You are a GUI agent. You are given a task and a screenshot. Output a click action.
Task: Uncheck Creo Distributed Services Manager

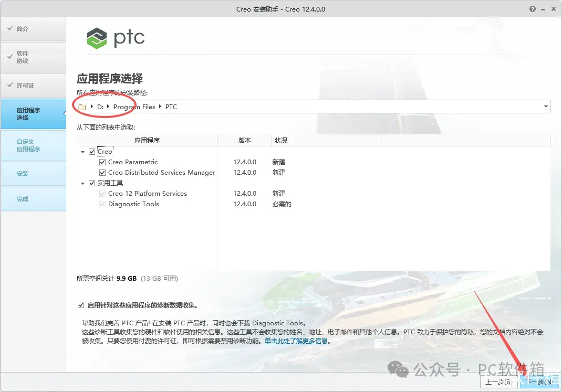102,173
